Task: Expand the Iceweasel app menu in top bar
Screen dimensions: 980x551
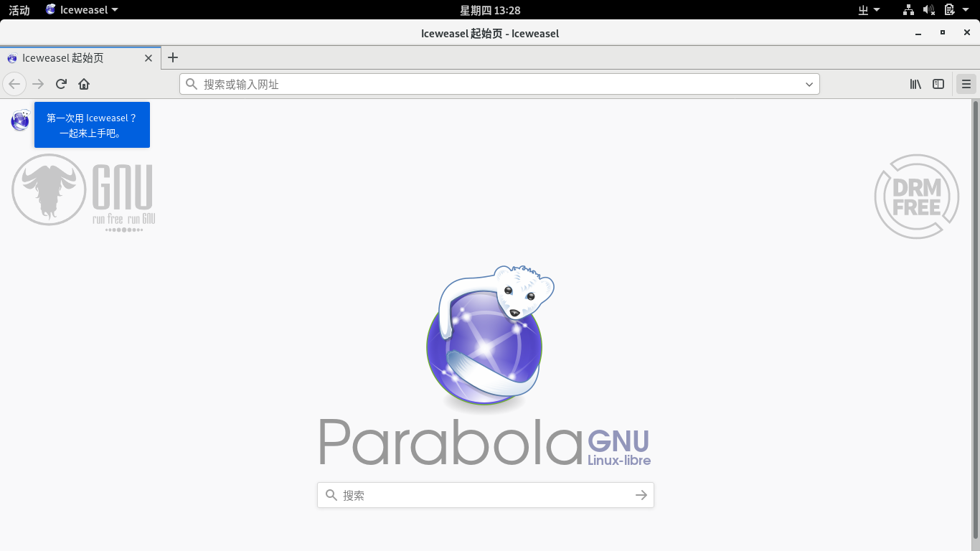Action: pos(83,10)
